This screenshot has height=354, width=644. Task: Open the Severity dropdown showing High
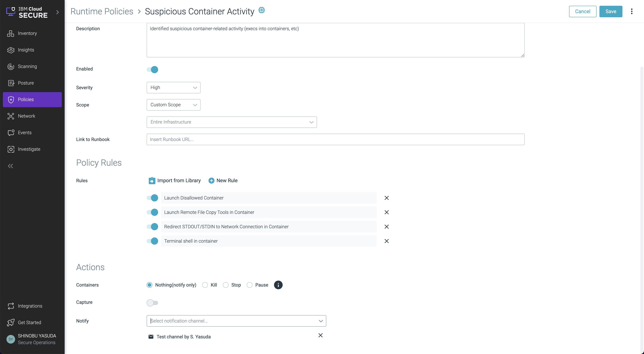[173, 88]
